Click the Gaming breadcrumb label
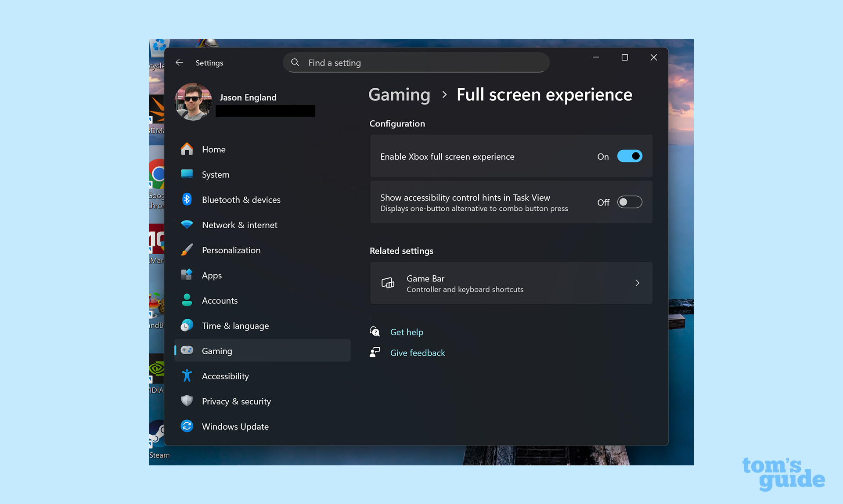843x504 pixels. tap(399, 95)
